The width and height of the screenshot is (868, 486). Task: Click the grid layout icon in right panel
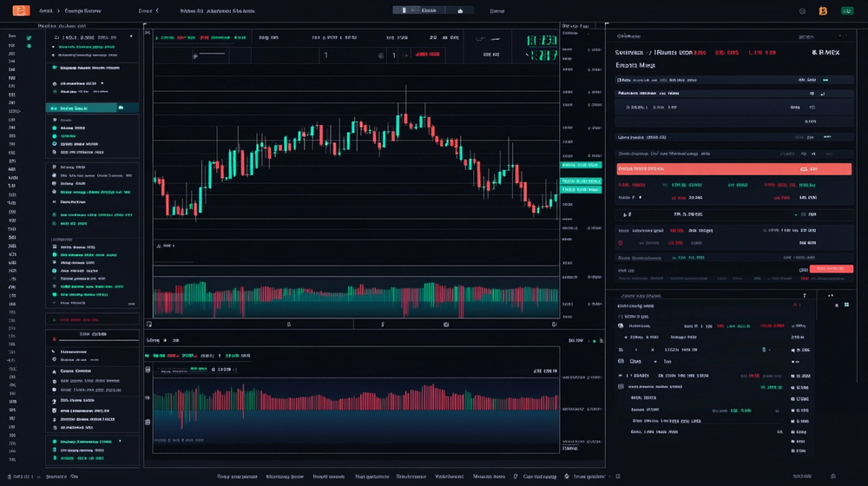[x=845, y=305]
